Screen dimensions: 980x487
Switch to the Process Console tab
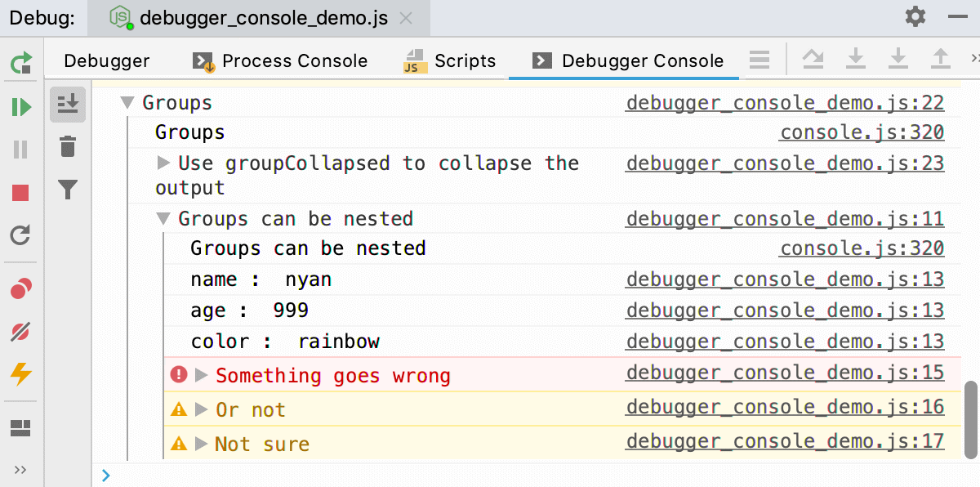click(279, 60)
